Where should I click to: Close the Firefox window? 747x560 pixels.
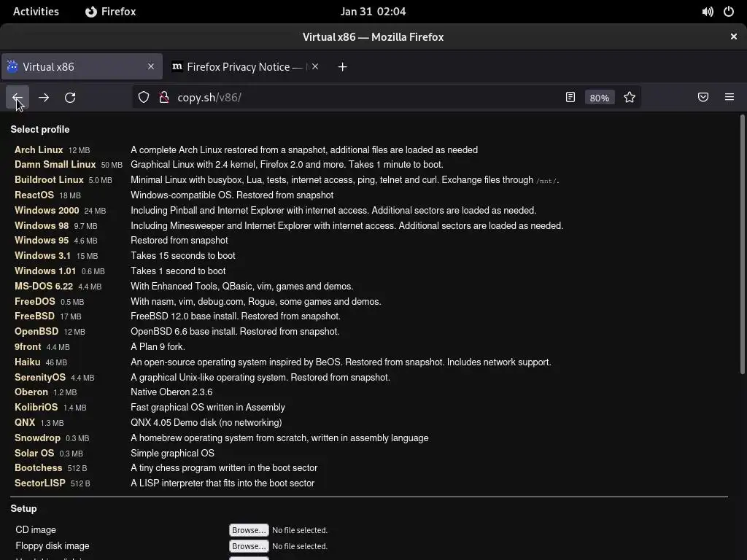734,36
